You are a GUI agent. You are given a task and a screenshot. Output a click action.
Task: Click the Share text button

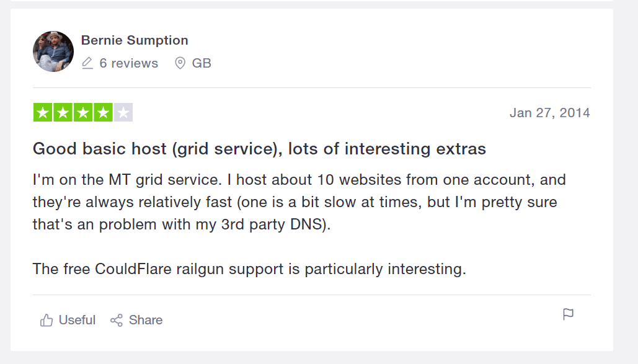point(146,320)
